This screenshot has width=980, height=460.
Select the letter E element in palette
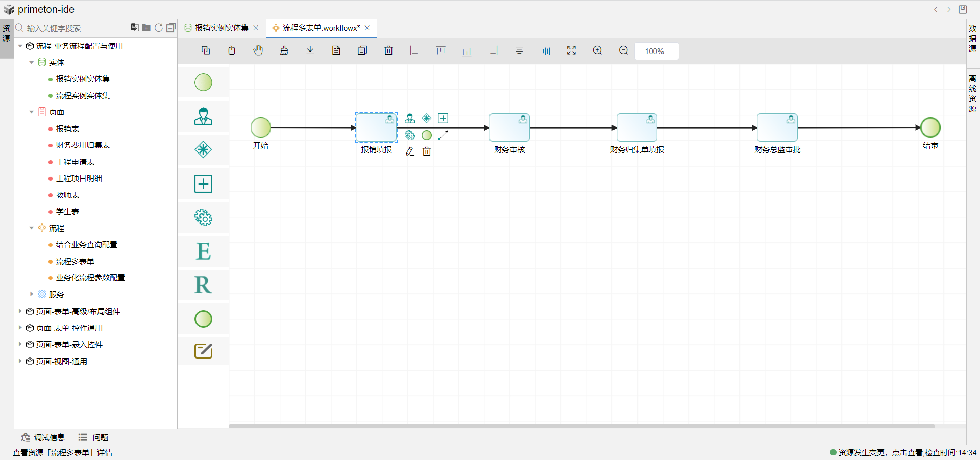203,251
